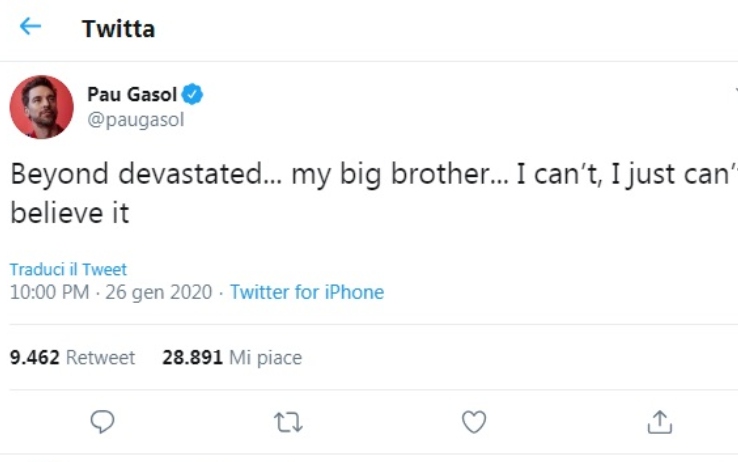Click the blue verified badge
This screenshot has height=462, width=738.
[x=192, y=95]
